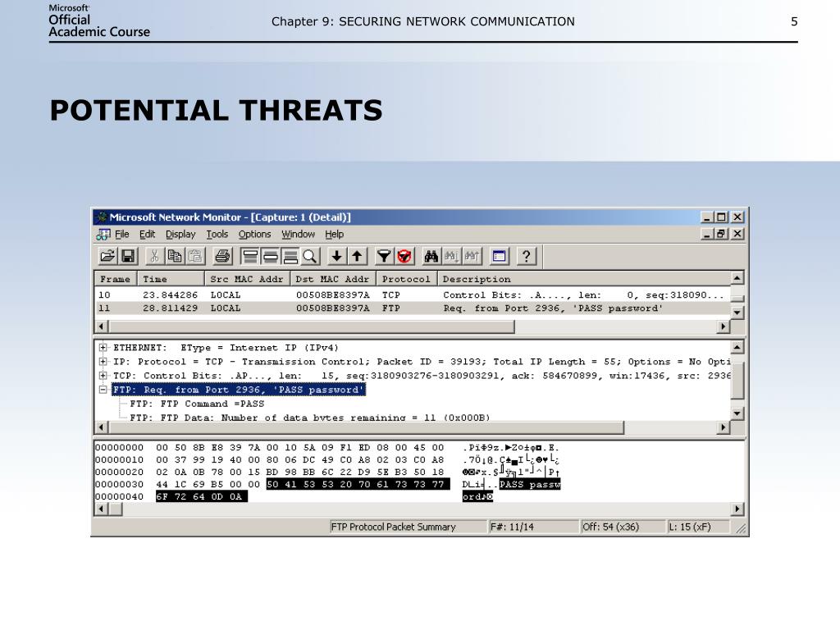Click detail pane scroll up arrow

click(x=737, y=348)
